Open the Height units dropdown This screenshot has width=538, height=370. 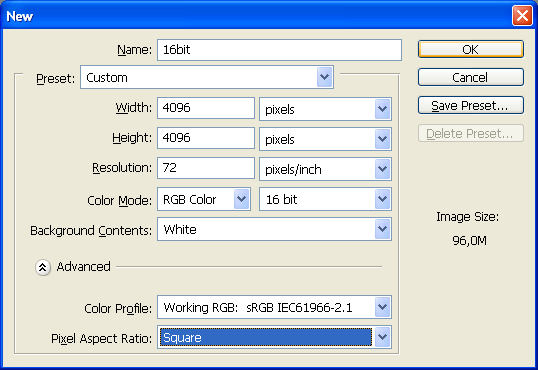(325, 139)
